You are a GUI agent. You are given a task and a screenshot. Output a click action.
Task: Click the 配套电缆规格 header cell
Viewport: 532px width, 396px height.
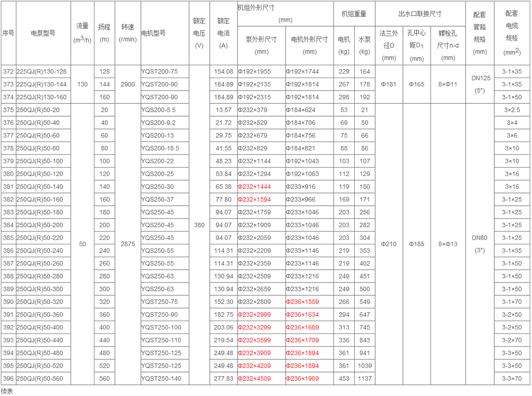coord(512,33)
